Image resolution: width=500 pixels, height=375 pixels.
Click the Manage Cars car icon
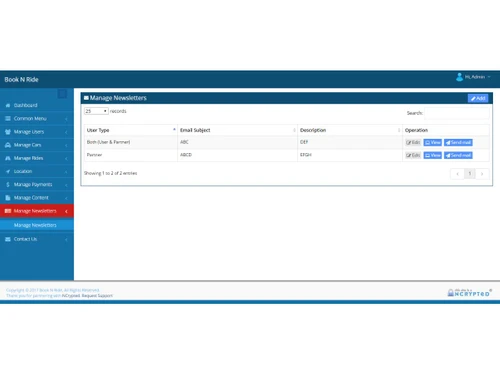pos(8,145)
